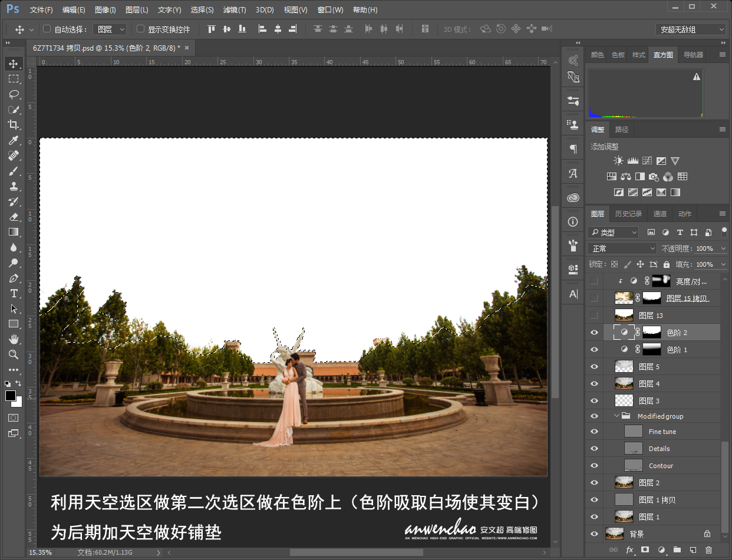
Task: Add a Curves adjustment from Adjustments panel
Action: pyautogui.click(x=647, y=161)
